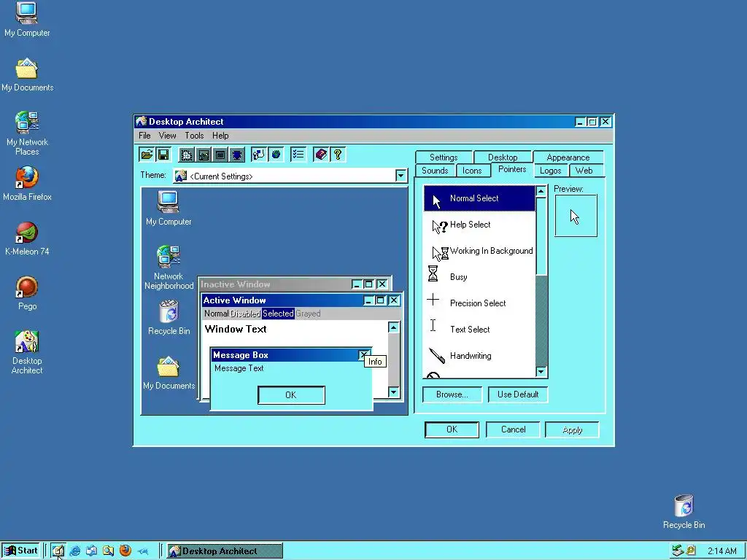Launch Firefox from the Quick Launch bar
The width and height of the screenshot is (747, 560).
(x=125, y=551)
